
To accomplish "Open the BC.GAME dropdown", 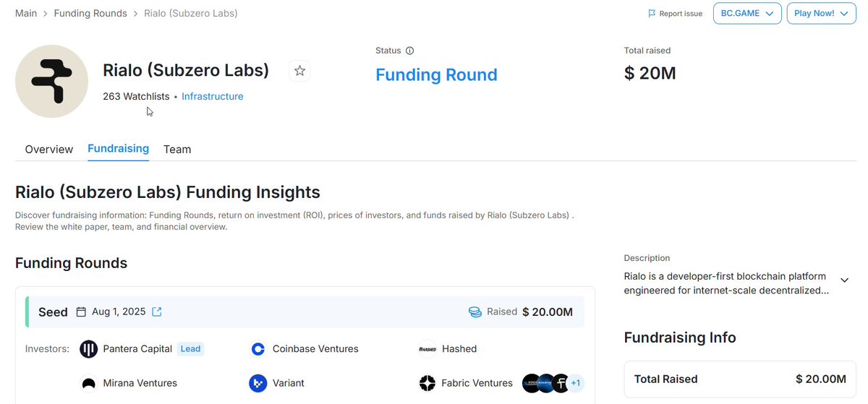I will [x=747, y=13].
